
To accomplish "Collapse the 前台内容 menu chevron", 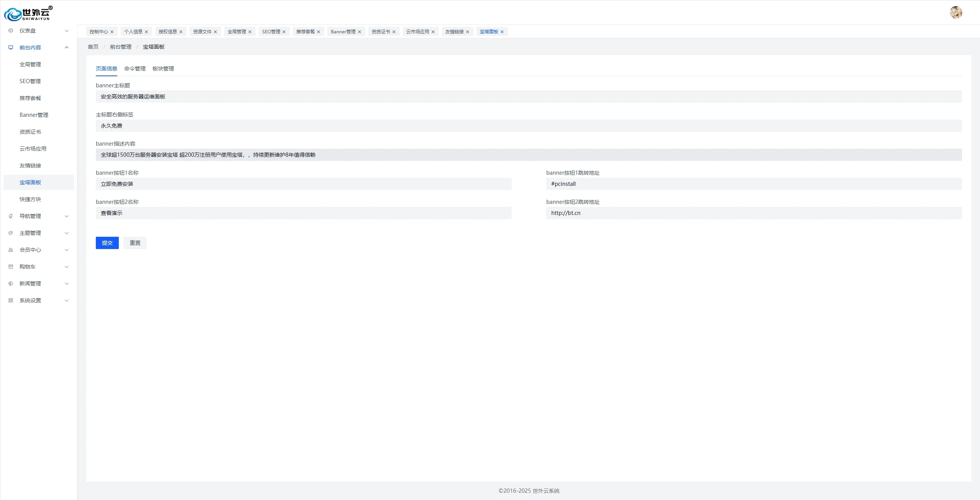I will click(x=67, y=48).
